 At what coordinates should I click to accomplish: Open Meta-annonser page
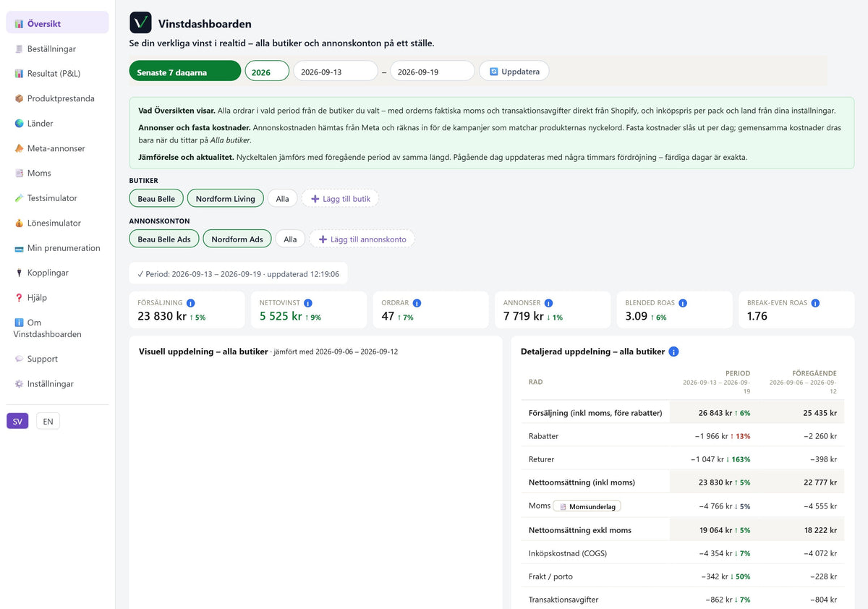coord(57,148)
